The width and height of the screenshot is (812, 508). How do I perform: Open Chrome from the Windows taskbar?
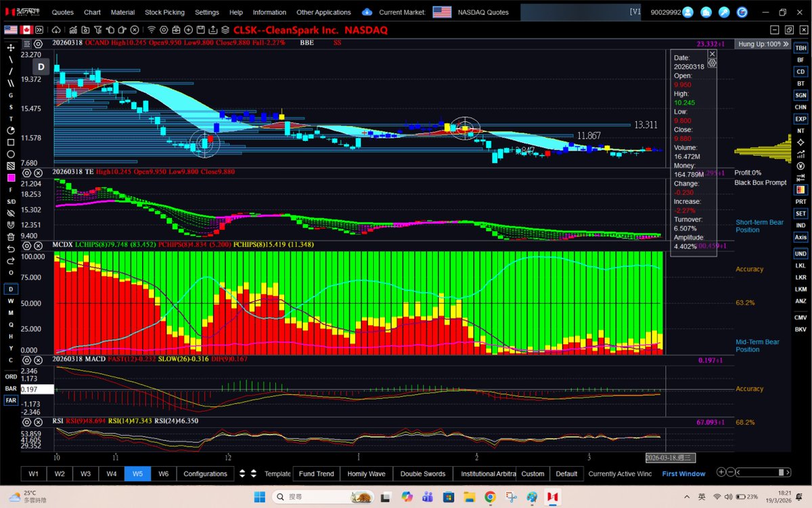tap(490, 496)
